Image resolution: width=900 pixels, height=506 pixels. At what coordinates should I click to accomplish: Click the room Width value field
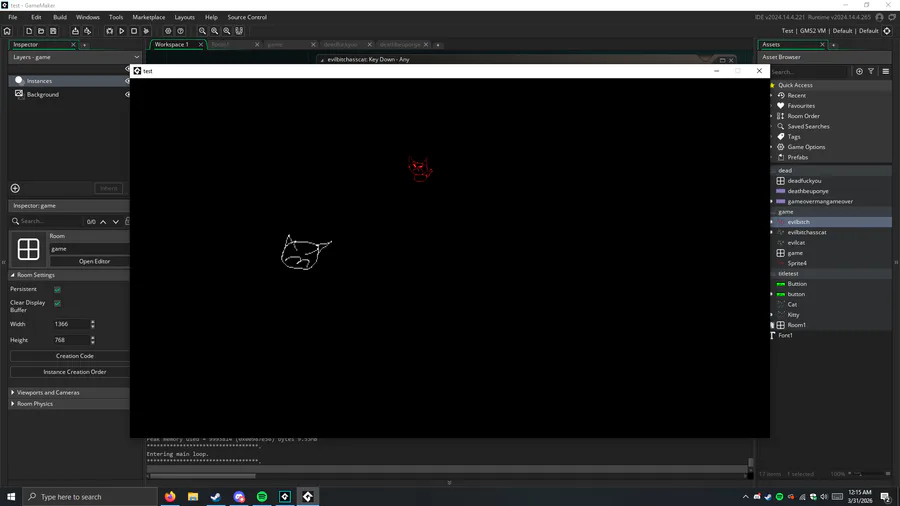click(x=71, y=324)
